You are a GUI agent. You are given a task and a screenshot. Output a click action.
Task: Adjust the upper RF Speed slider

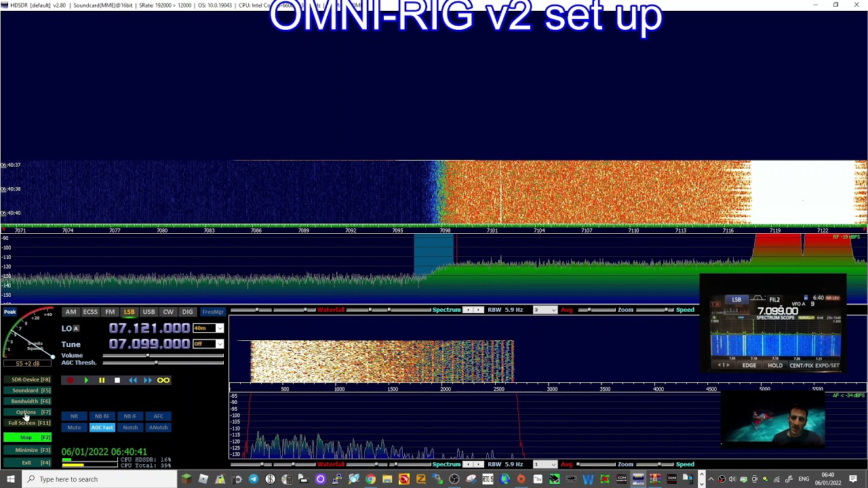[x=656, y=310]
